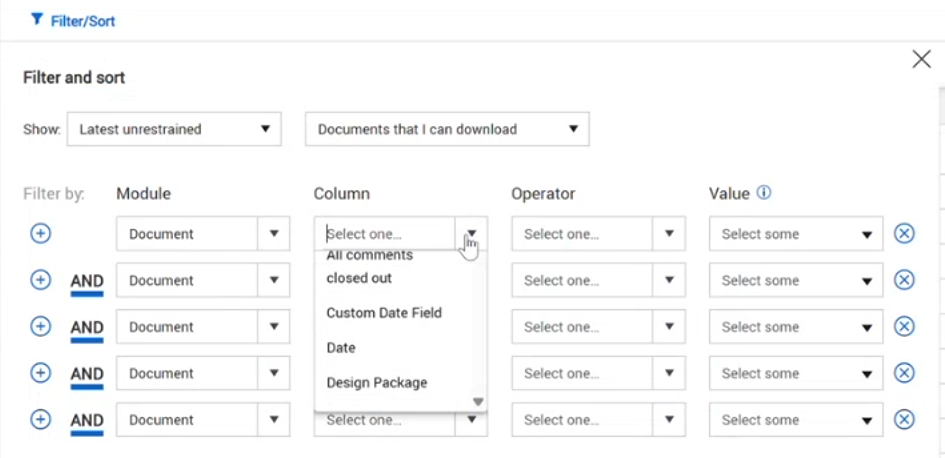Open the third row Value dropdown
The image size is (945, 458).
[x=796, y=327]
